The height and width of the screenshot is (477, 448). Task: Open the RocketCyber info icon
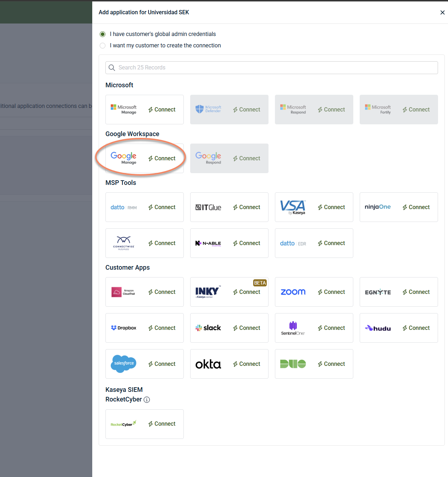pyautogui.click(x=147, y=400)
